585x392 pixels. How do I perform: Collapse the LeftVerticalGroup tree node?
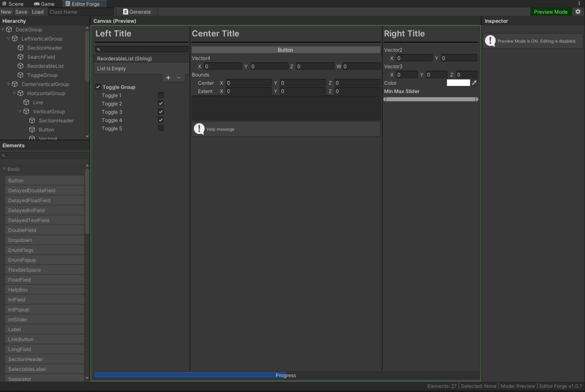coord(9,38)
